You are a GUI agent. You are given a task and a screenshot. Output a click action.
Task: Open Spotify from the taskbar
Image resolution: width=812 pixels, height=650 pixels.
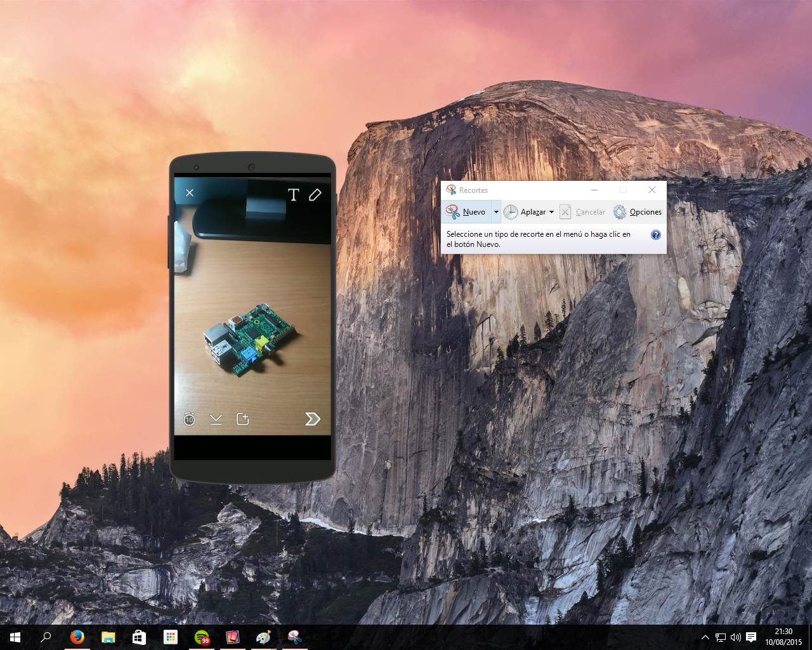point(202,637)
